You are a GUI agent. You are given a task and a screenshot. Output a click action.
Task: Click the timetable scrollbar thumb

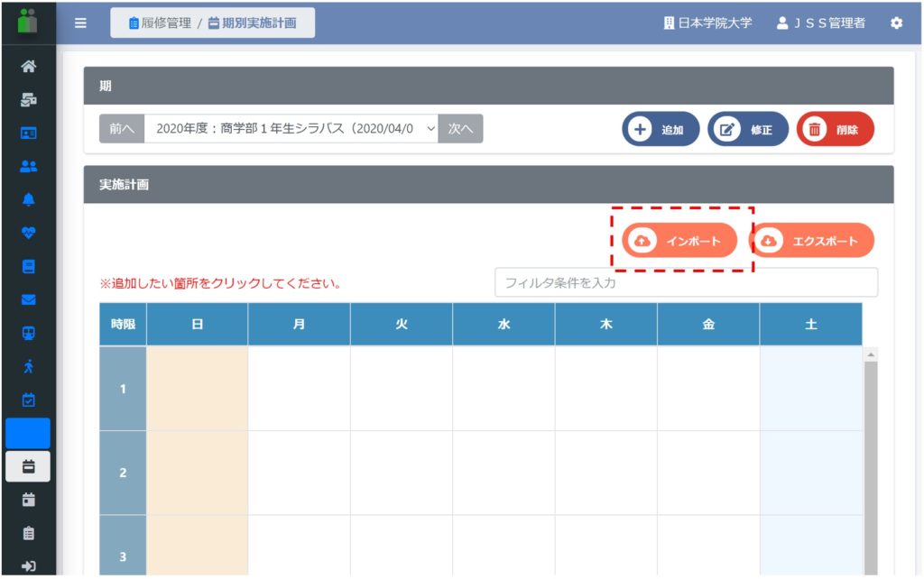(871, 468)
